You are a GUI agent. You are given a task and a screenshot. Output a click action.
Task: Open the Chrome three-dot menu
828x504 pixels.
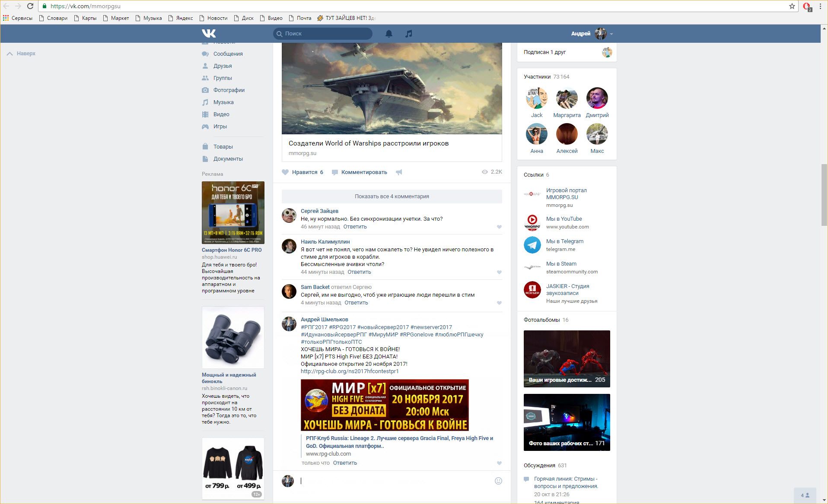point(820,6)
